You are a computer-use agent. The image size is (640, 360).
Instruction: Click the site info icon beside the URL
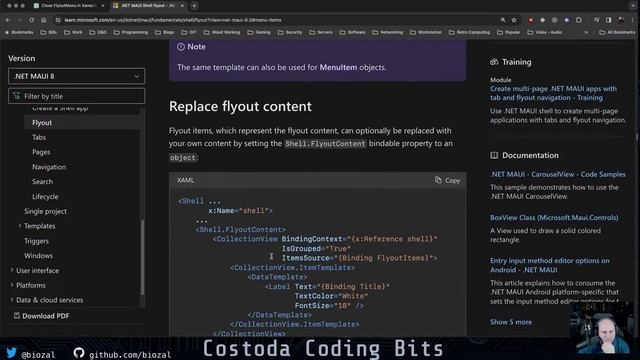tap(58, 20)
